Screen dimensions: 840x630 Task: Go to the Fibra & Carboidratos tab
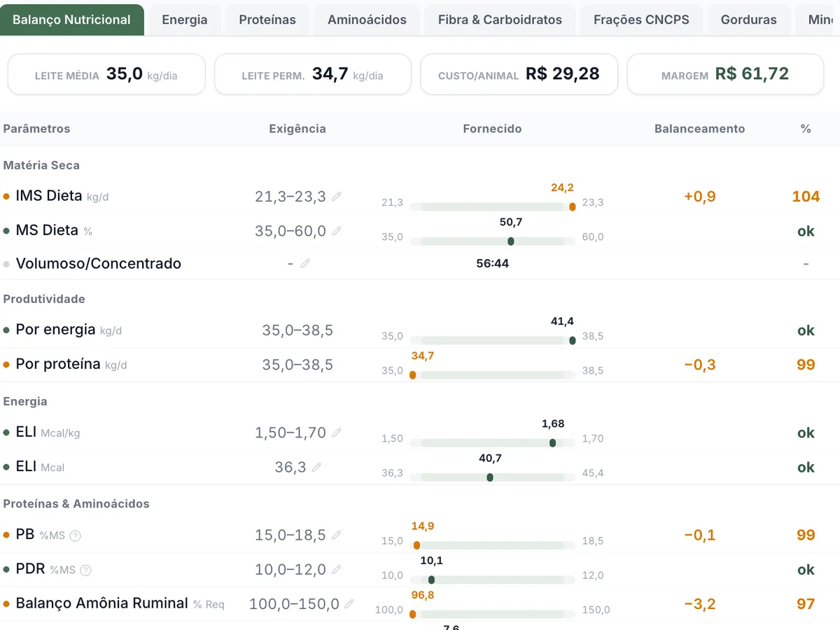tap(500, 20)
